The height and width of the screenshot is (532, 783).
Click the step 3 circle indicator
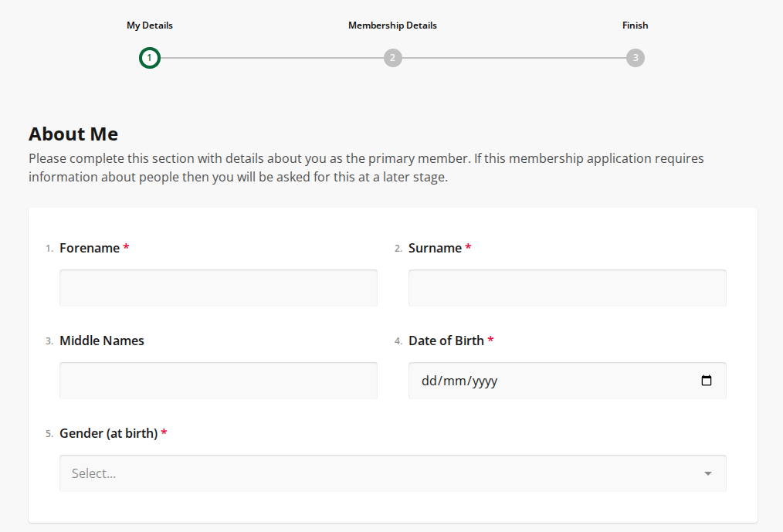point(635,58)
